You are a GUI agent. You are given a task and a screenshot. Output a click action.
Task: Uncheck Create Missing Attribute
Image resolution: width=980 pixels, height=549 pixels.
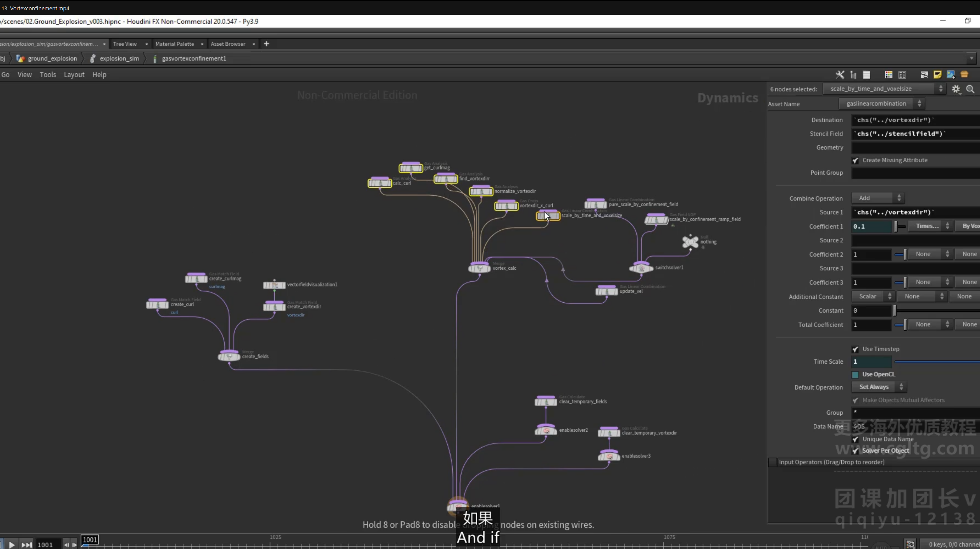855,160
